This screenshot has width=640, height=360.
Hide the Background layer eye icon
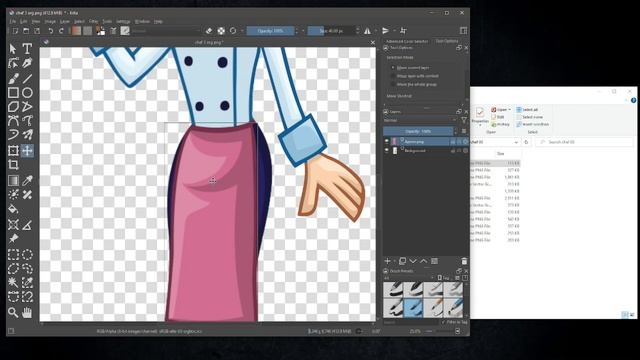[x=387, y=151]
